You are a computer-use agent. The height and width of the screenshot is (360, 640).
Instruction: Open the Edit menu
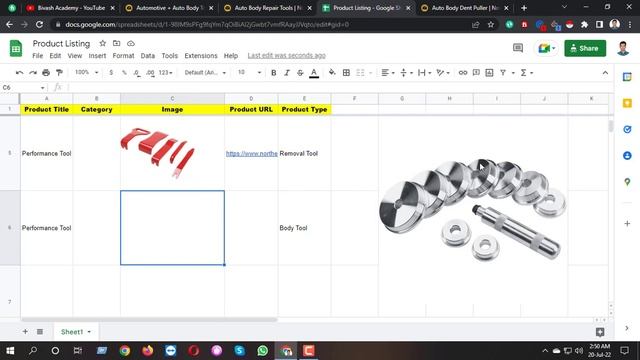click(55, 56)
